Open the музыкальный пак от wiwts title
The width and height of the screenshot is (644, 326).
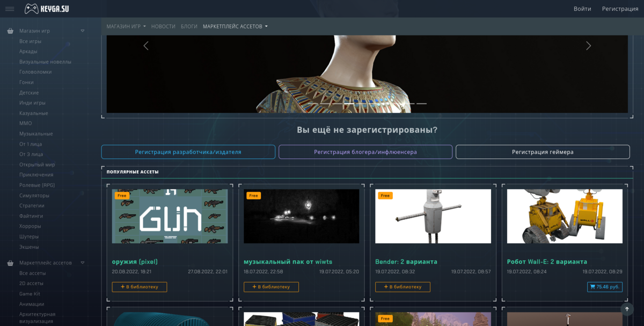pyautogui.click(x=288, y=262)
